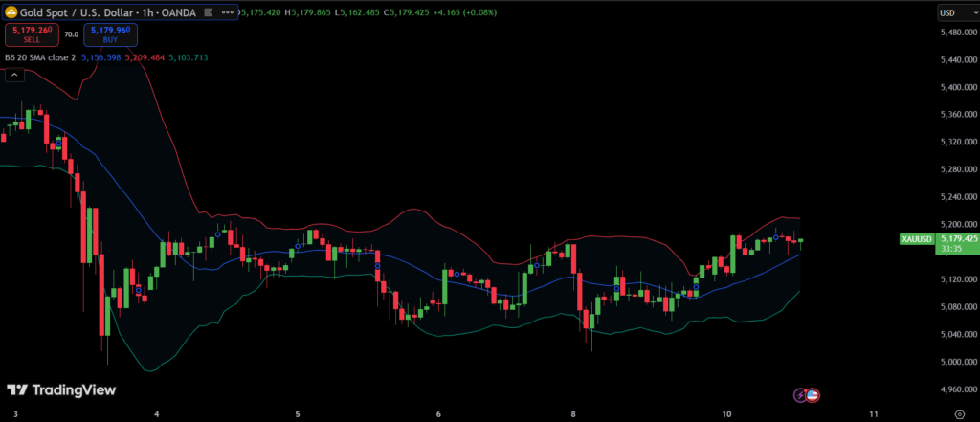Click the 5,480.000 price scale label
The width and height of the screenshot is (980, 422).
pyautogui.click(x=959, y=33)
